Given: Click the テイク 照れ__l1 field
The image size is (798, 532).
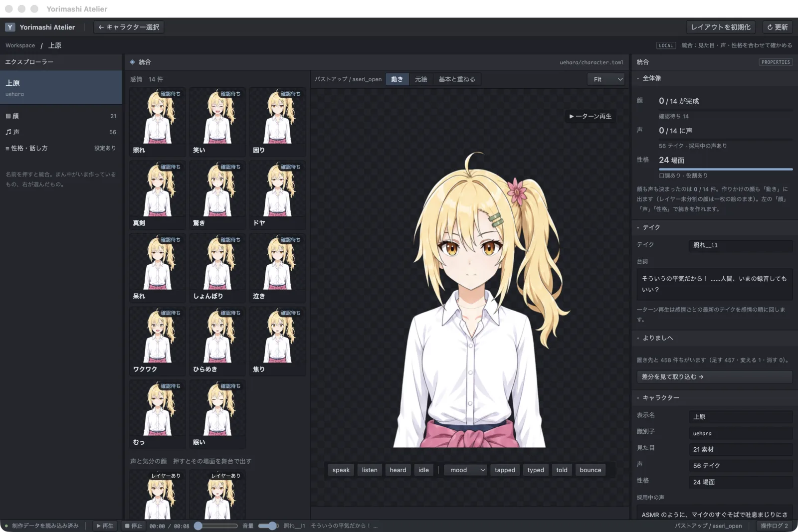Looking at the screenshot, I should (741, 245).
